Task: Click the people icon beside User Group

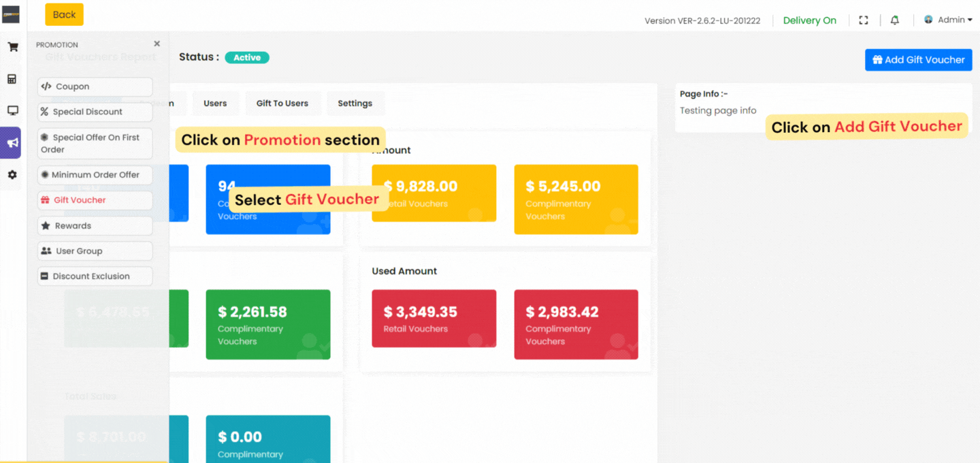Action: pyautogui.click(x=46, y=251)
